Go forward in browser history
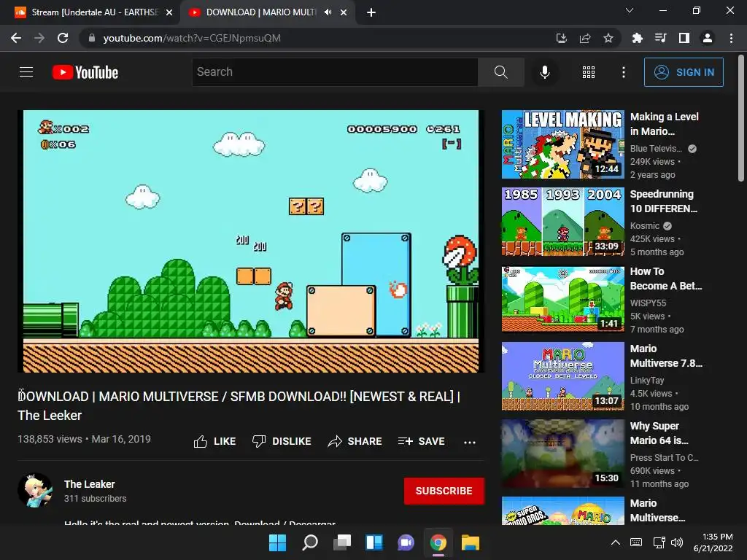 [39, 38]
